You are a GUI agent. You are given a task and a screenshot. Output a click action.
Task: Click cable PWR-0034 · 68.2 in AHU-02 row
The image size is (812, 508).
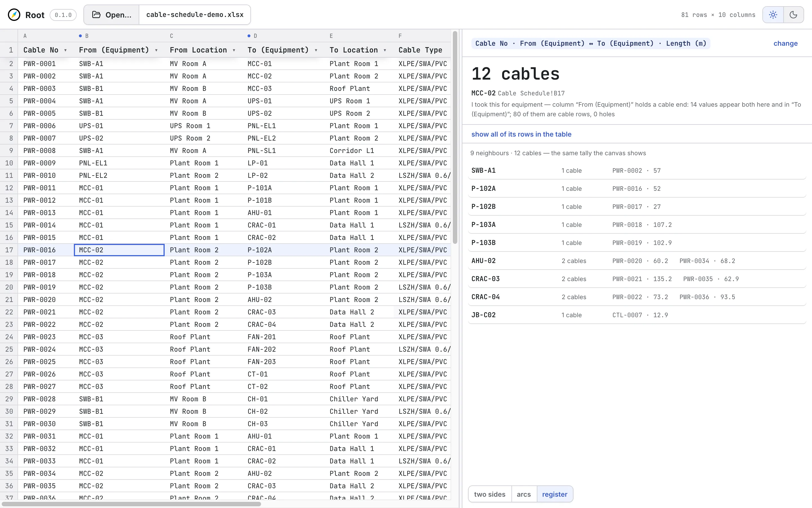coord(707,261)
